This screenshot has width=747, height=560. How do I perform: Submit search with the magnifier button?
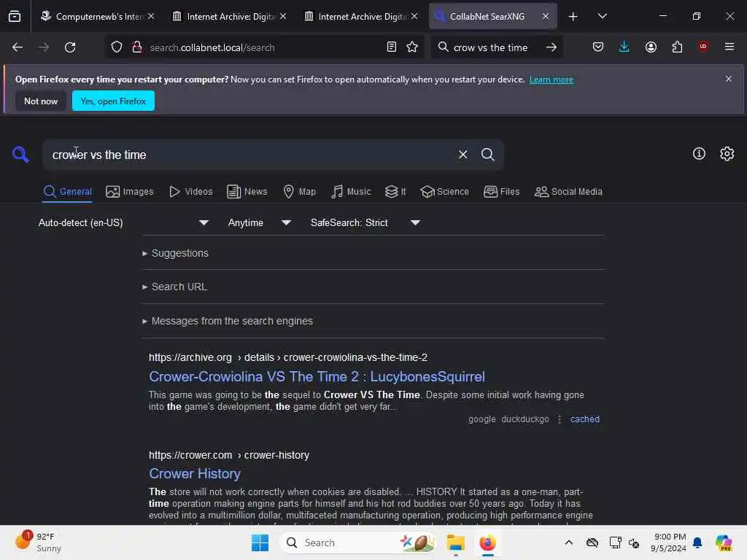coord(487,155)
